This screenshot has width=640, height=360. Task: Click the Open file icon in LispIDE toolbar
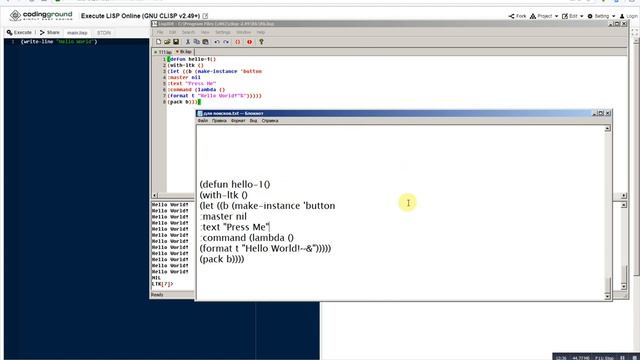(x=167, y=42)
